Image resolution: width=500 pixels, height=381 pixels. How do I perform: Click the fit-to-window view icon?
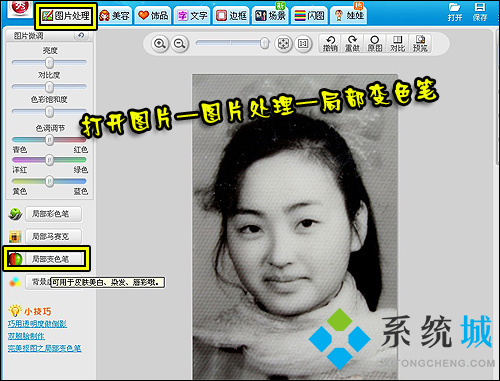(x=283, y=44)
